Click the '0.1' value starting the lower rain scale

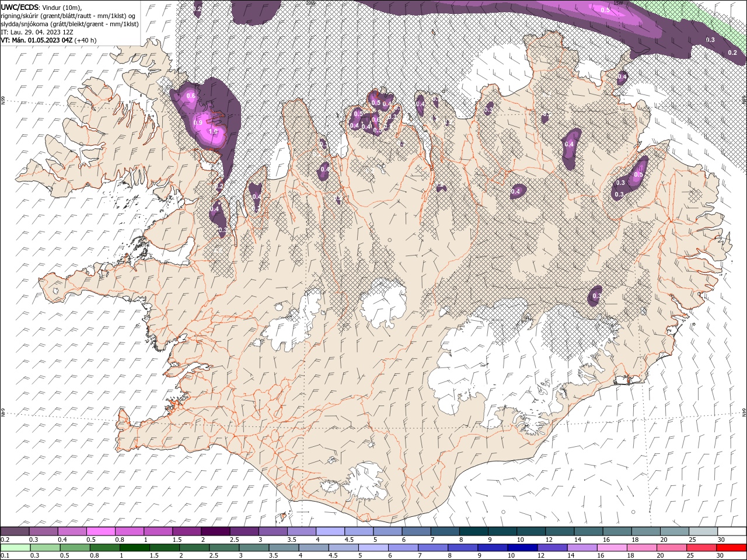(5, 556)
